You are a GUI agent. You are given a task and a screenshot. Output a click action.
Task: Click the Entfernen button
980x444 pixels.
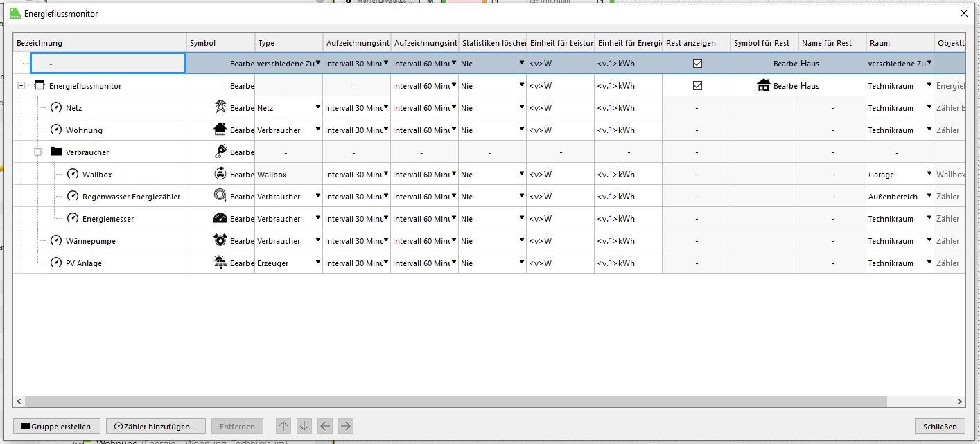click(238, 426)
